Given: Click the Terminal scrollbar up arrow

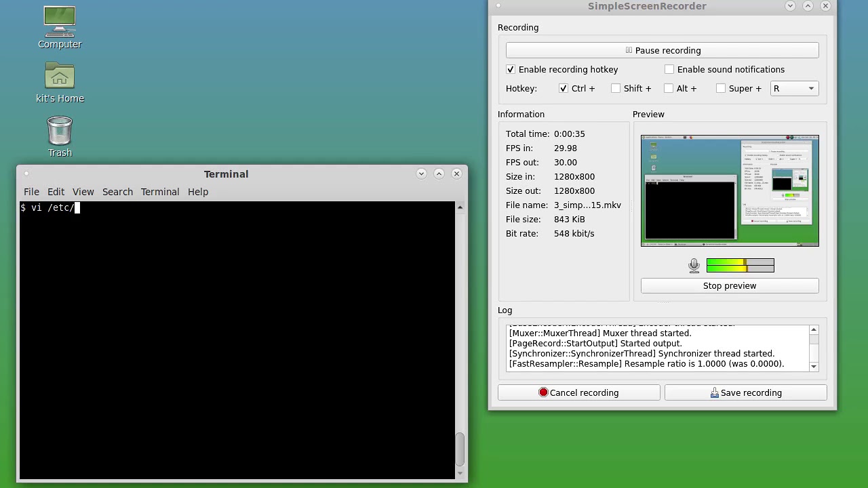Looking at the screenshot, I should pyautogui.click(x=460, y=207).
